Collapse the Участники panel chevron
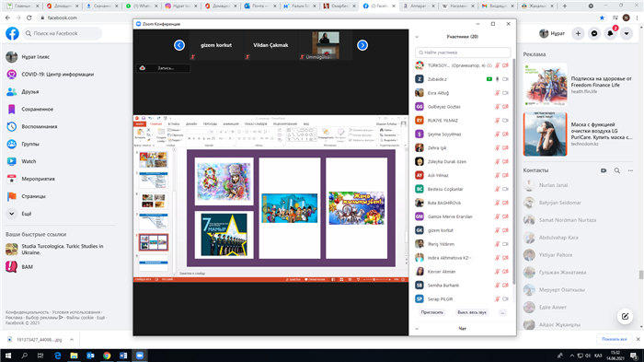The width and height of the screenshot is (644, 362). tap(417, 37)
